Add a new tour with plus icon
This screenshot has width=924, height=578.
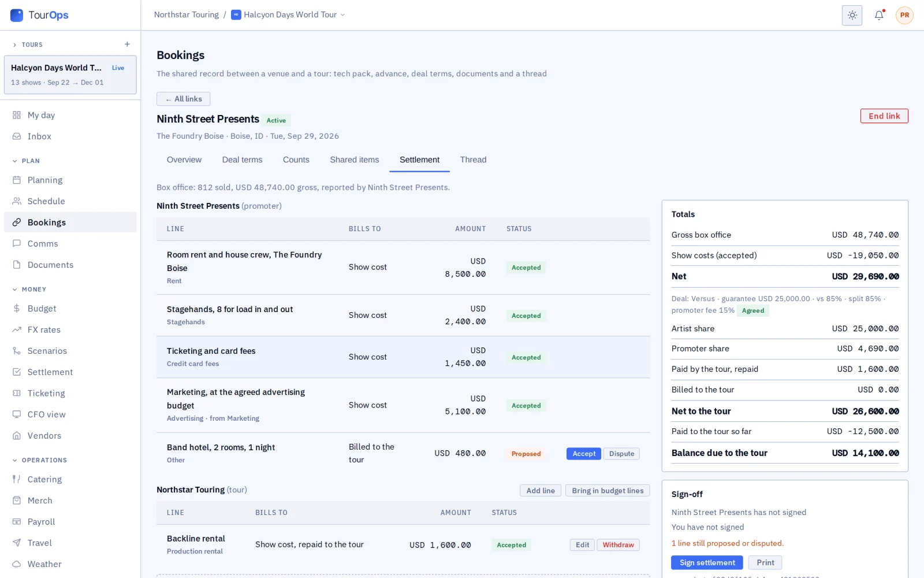pyautogui.click(x=127, y=45)
